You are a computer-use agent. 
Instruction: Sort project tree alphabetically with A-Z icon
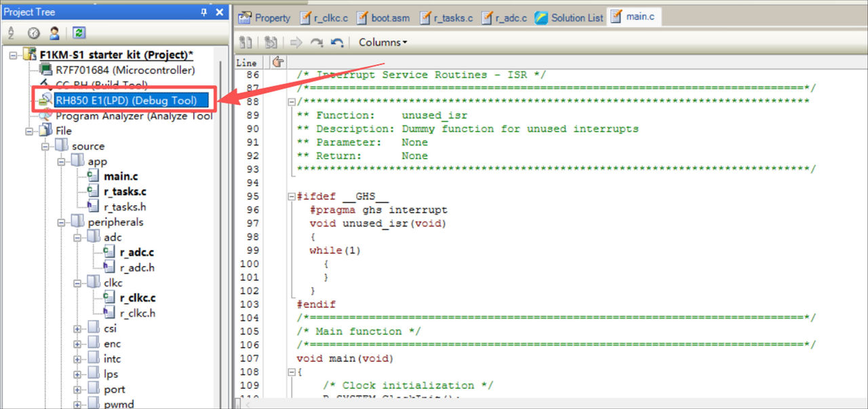tap(11, 33)
